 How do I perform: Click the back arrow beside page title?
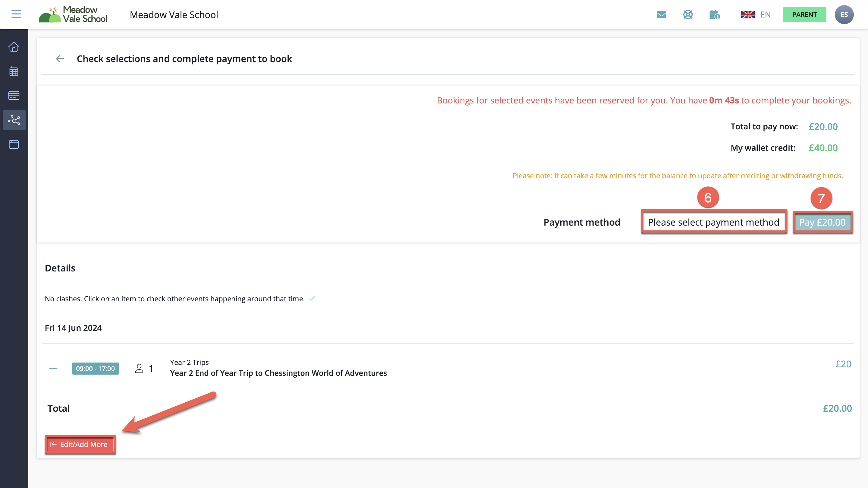60,59
